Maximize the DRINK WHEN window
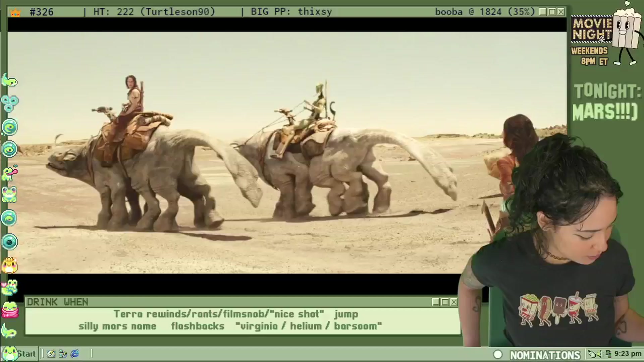The width and height of the screenshot is (644, 362). tap(445, 302)
